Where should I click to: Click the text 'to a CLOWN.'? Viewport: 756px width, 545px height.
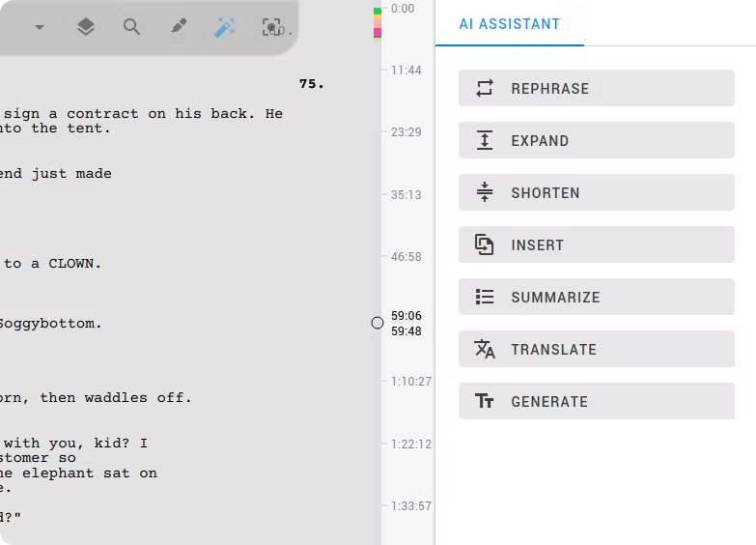(x=52, y=264)
